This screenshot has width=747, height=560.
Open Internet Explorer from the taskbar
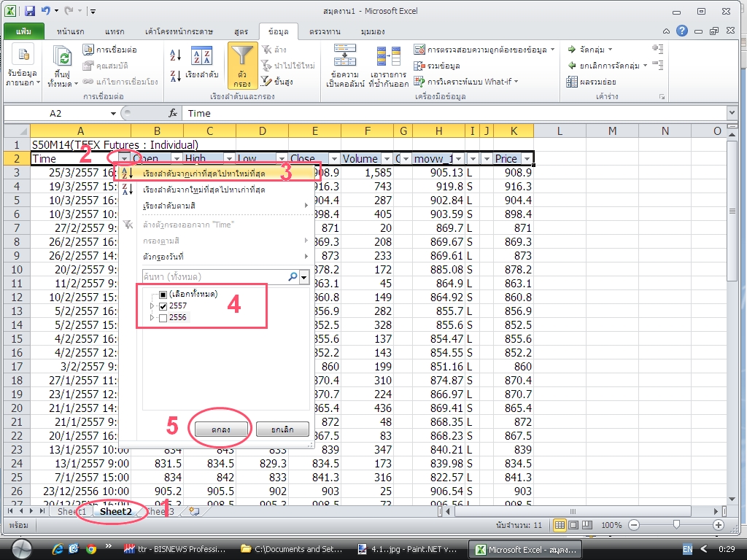(x=58, y=549)
